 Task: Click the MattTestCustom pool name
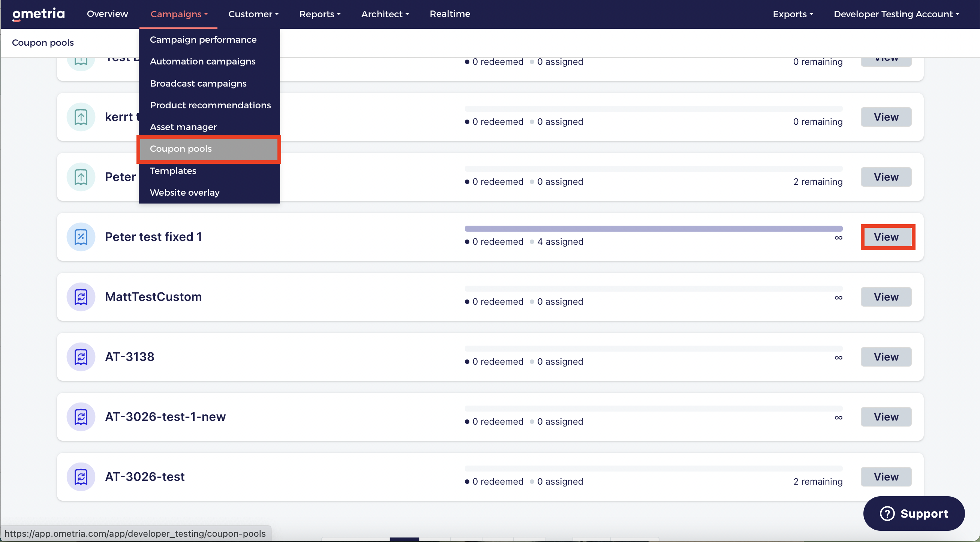(153, 296)
